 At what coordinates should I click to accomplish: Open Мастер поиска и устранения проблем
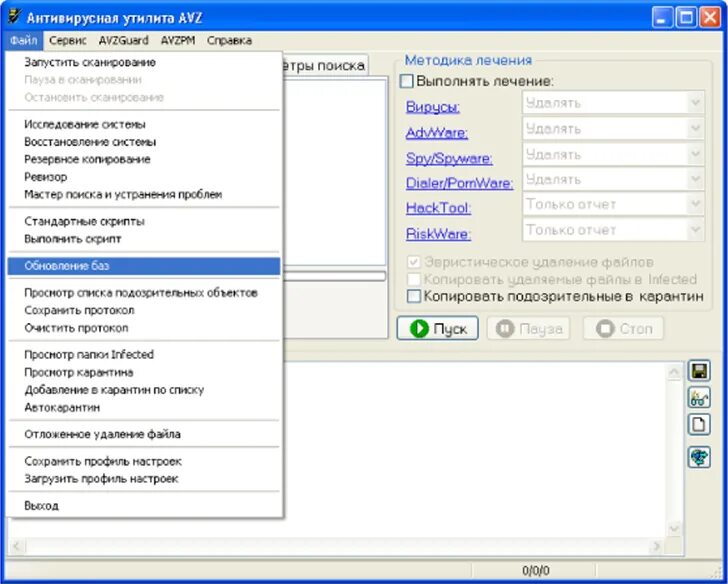[144, 195]
